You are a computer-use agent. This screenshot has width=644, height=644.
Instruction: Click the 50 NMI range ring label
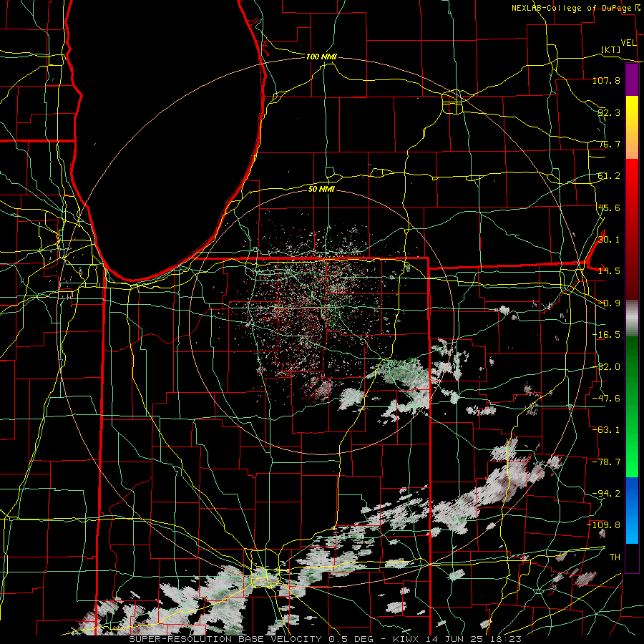[321, 189]
